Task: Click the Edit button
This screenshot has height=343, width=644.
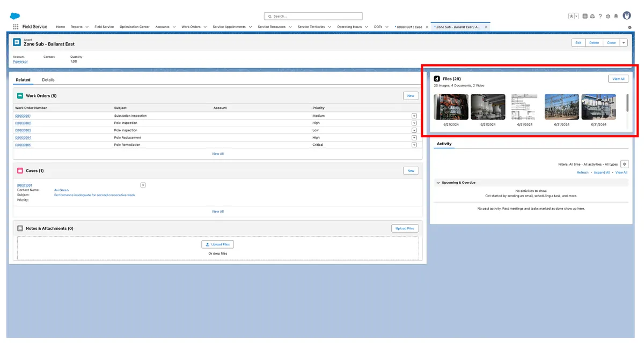Action: click(x=579, y=43)
